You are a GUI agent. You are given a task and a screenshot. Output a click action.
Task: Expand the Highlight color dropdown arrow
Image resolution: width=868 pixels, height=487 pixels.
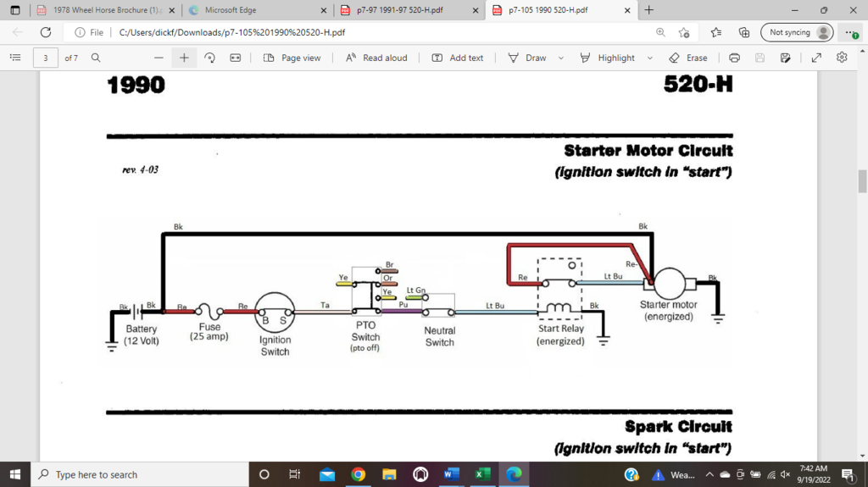coord(650,58)
